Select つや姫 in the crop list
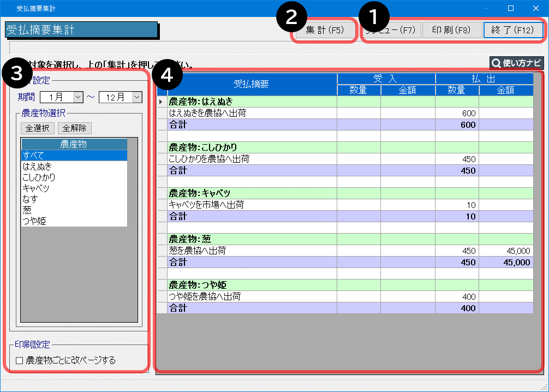549x392 pixels. tap(74, 221)
